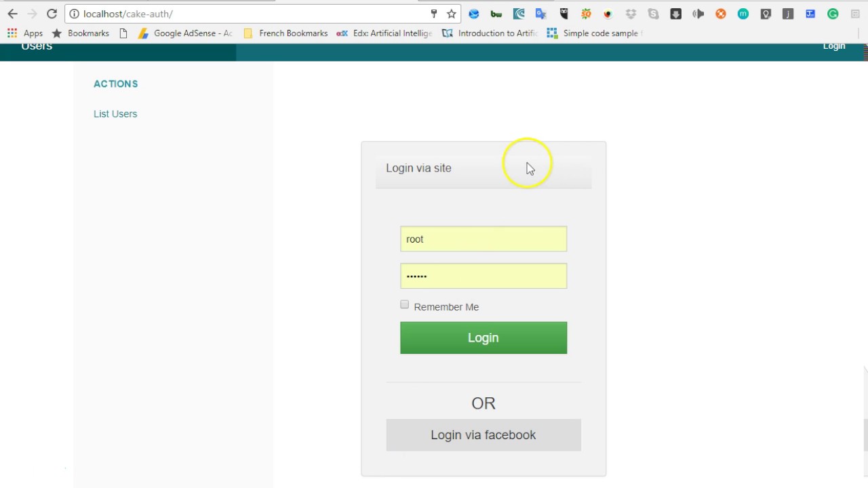This screenshot has height=488, width=868.
Task: Open the dark download arrow extension
Action: coord(675,14)
